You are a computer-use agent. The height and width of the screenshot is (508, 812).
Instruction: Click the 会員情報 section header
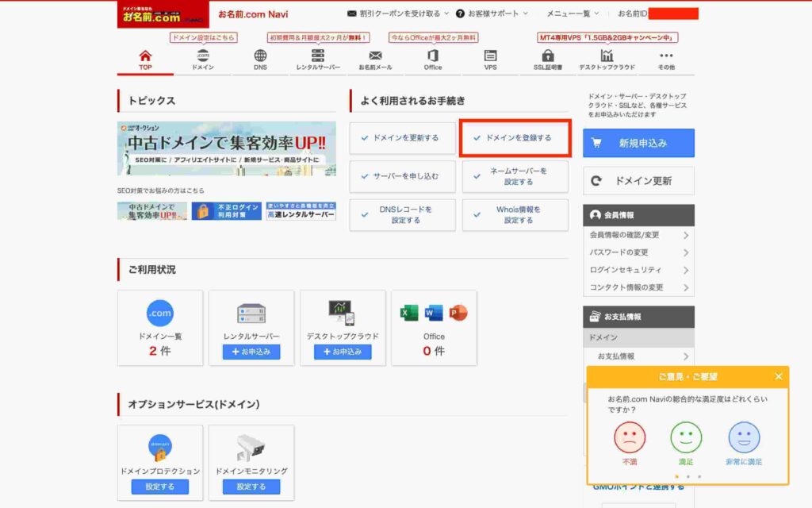pyautogui.click(x=638, y=215)
